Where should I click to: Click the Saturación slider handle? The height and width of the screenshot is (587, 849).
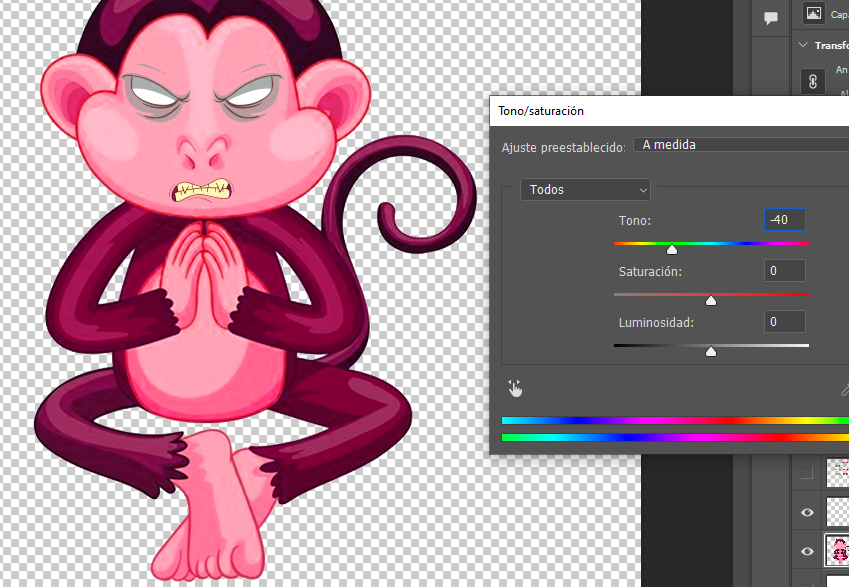tap(711, 300)
